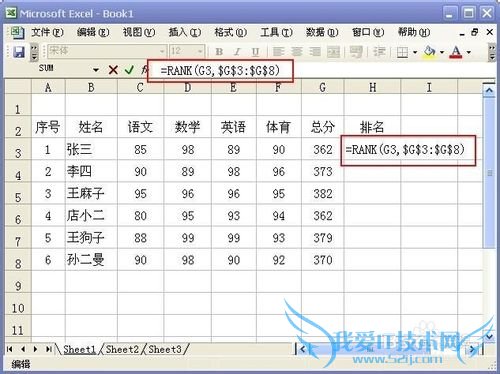Go to last sheet tab arrow
The width and height of the screenshot is (500, 374).
(49, 349)
